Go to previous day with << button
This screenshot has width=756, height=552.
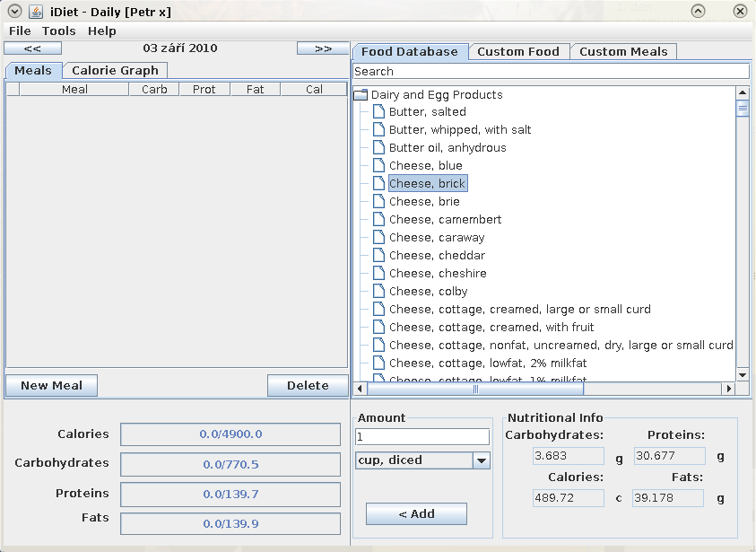click(x=33, y=48)
